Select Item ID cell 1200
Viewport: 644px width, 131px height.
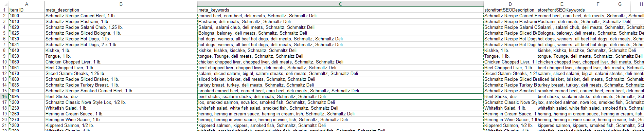[x=26, y=102]
